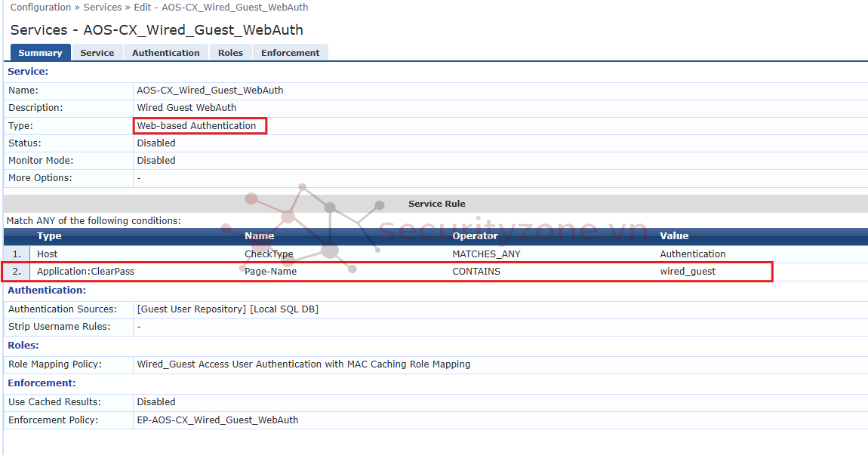Click the Configuration breadcrumb link
Viewport: 868px width, 455px height.
(40, 8)
